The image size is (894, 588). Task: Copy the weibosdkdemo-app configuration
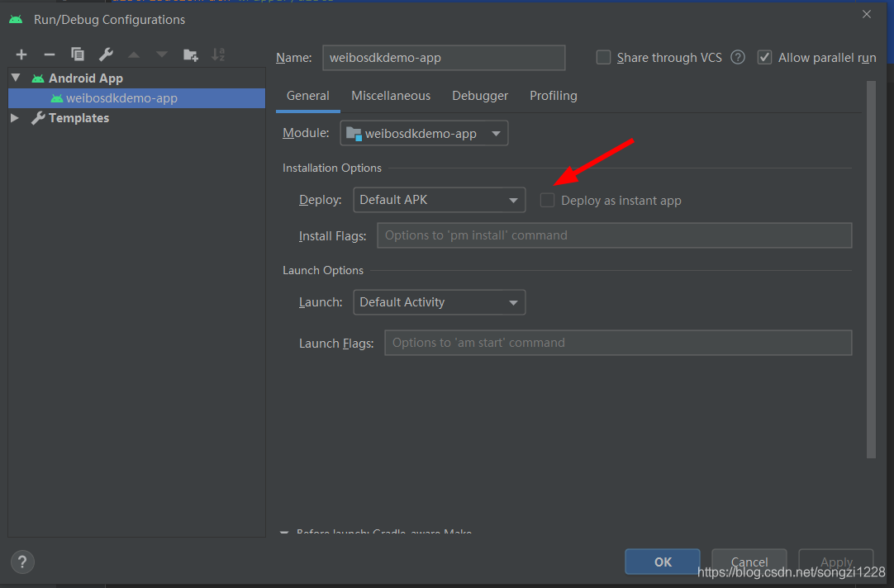point(77,55)
